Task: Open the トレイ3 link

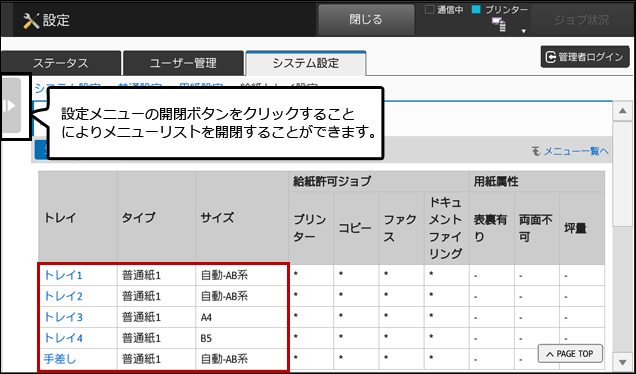Action: [x=63, y=317]
